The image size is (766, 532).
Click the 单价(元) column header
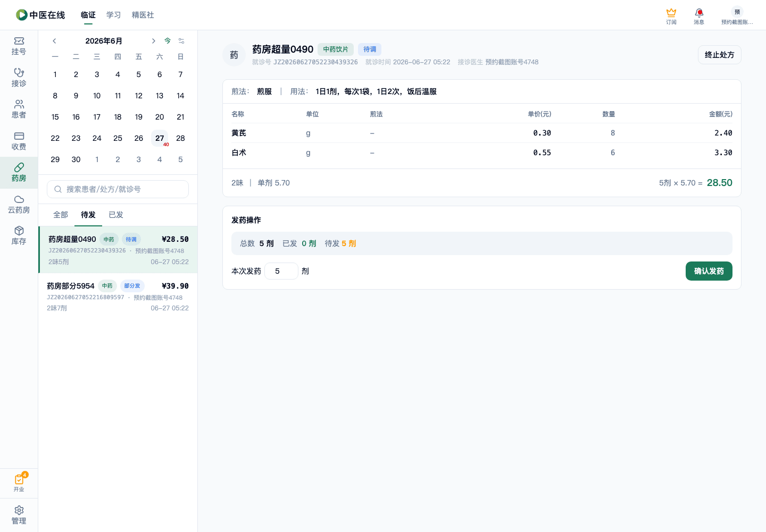click(539, 114)
